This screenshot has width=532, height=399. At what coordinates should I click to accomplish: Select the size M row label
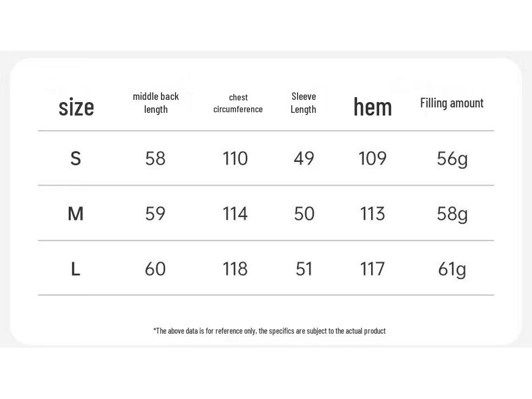click(76, 214)
